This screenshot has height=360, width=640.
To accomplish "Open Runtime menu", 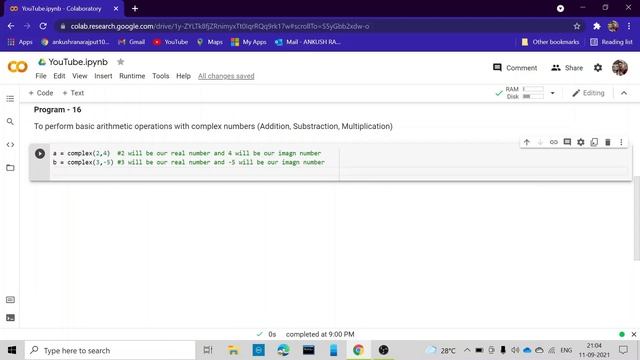I will coord(132,76).
